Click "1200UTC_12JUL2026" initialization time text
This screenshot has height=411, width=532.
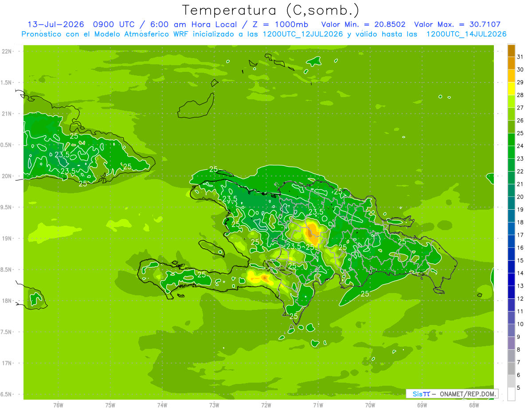(x=303, y=34)
